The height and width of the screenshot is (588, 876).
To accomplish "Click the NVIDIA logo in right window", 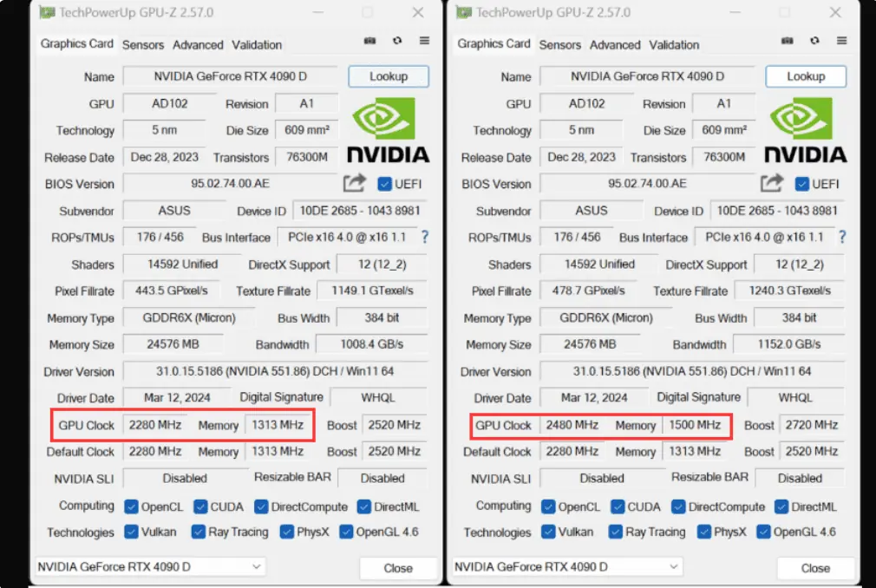I will [x=805, y=130].
